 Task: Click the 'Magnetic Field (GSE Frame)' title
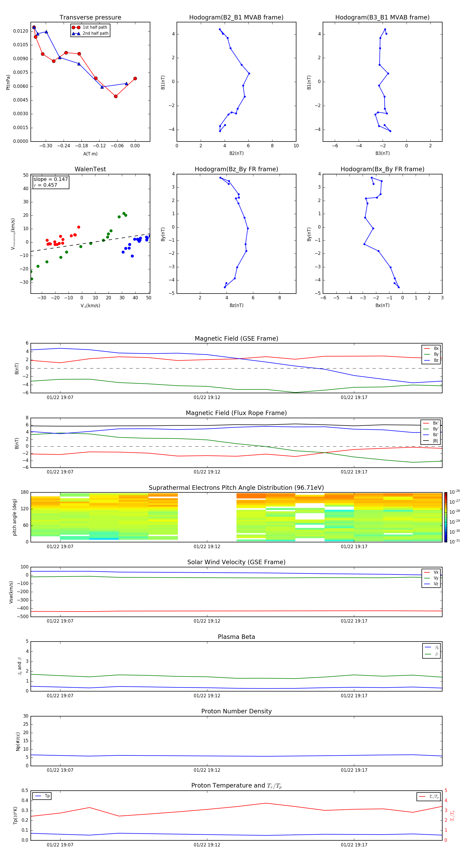point(236,339)
